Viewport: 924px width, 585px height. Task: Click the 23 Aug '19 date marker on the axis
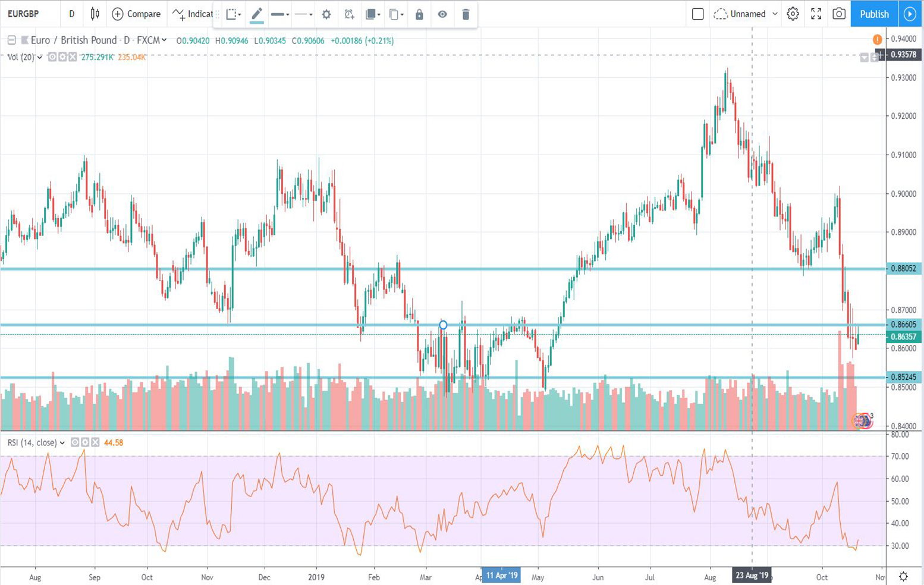753,575
